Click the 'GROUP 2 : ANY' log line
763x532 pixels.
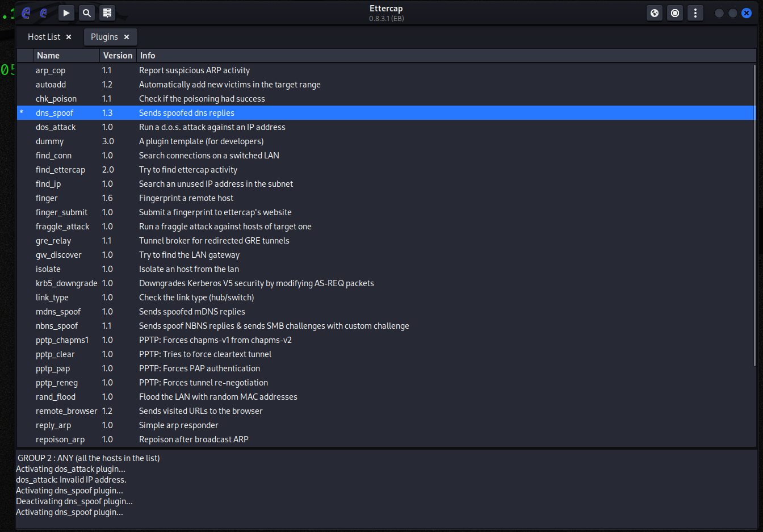89,458
